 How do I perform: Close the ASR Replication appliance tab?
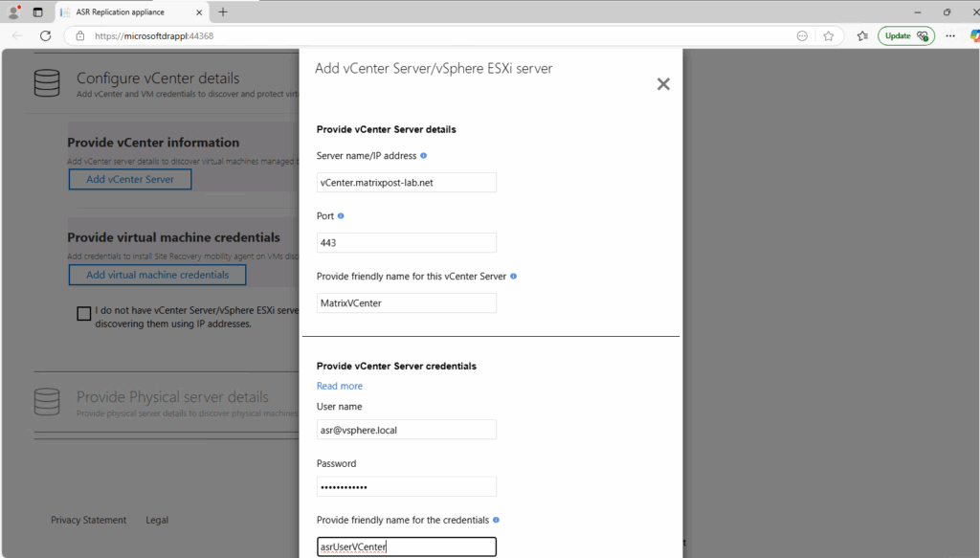pyautogui.click(x=199, y=11)
